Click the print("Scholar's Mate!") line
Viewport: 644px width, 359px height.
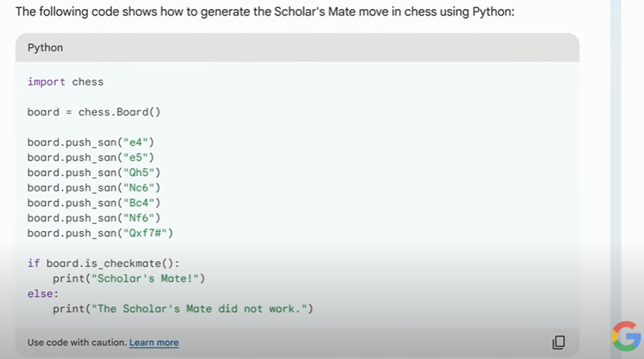(x=129, y=278)
